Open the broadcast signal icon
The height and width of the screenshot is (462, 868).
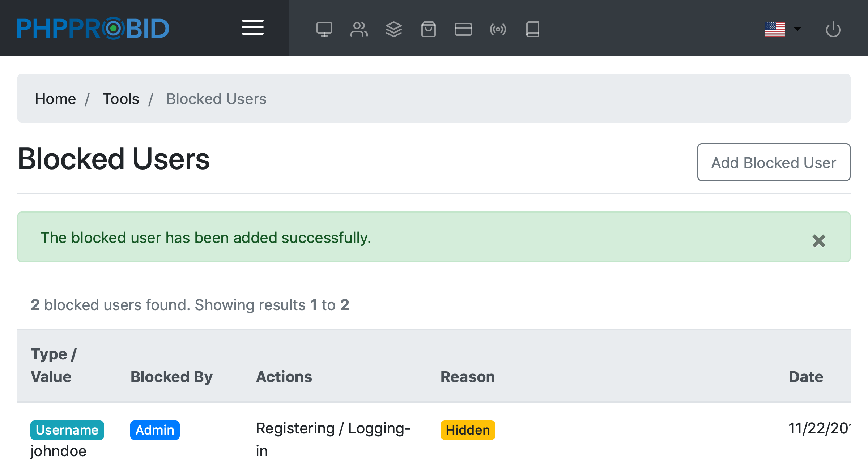pos(498,29)
